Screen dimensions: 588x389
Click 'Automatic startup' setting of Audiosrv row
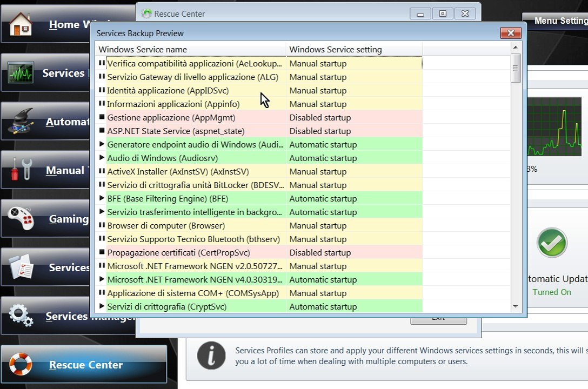coord(323,158)
